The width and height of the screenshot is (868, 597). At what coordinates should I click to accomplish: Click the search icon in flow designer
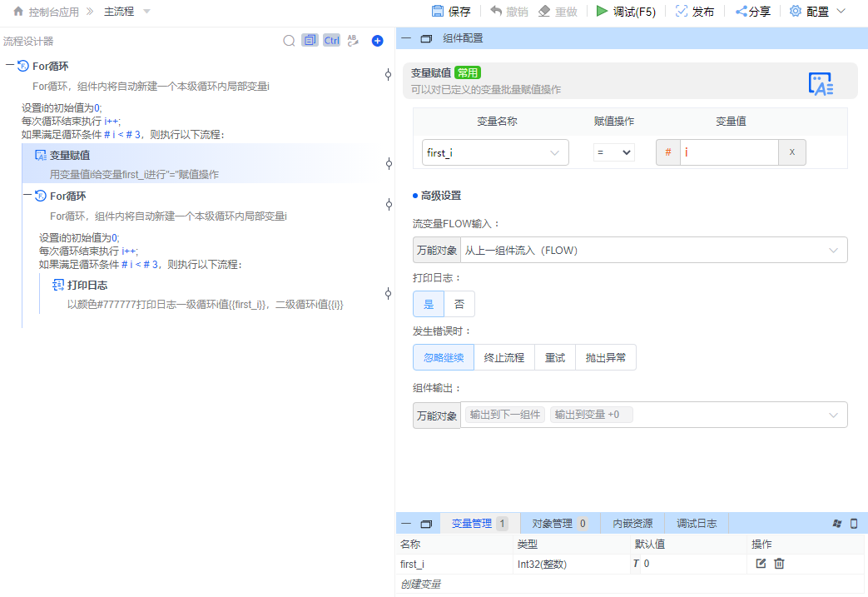click(x=289, y=41)
